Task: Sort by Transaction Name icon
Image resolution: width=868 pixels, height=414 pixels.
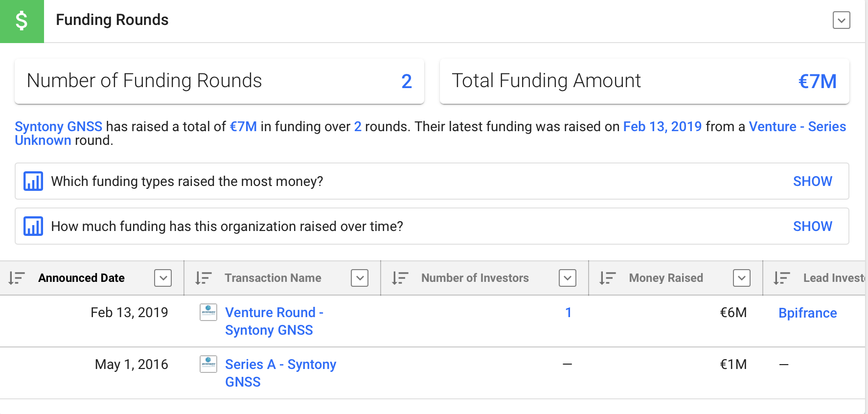Action: point(203,278)
